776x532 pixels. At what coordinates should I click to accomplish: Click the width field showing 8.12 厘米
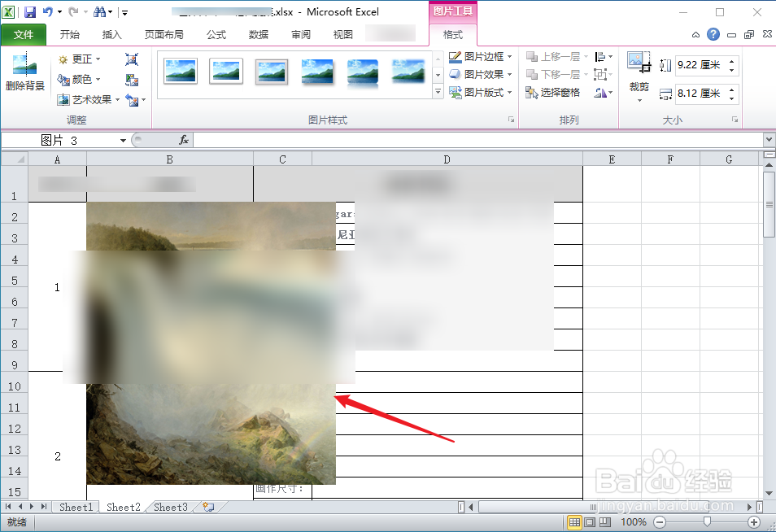[x=700, y=93]
